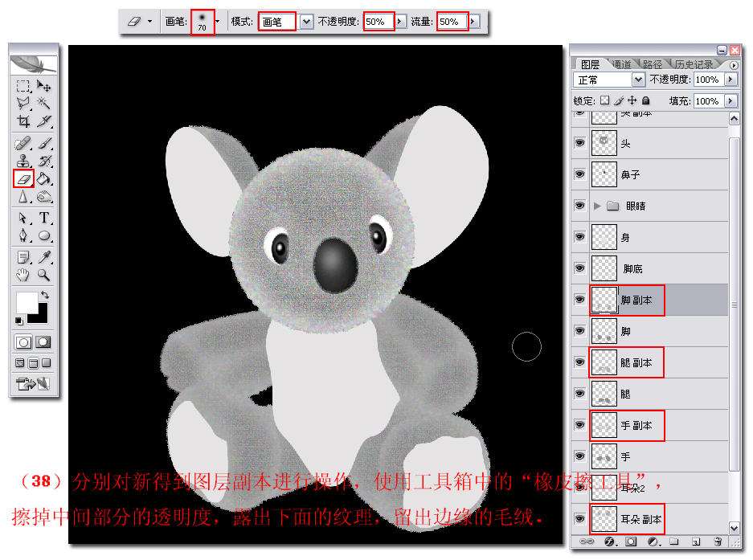Screen dimensions: 753x560
Task: Select the Type tool
Action: click(x=44, y=218)
